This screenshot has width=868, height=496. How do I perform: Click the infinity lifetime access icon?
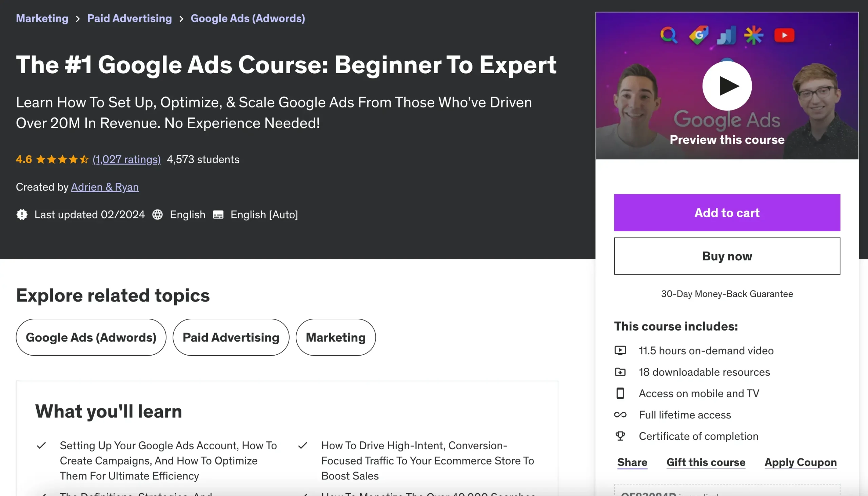pos(620,415)
